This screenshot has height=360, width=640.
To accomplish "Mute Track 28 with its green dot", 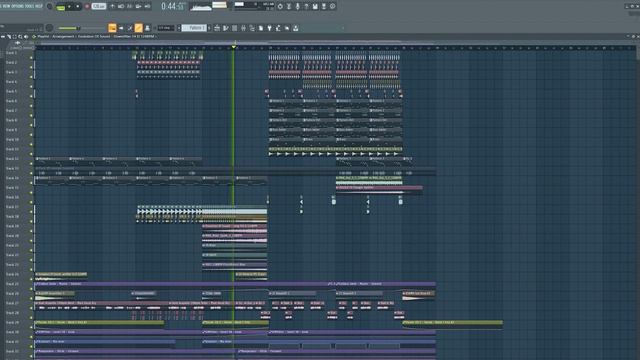I will (x=31, y=318).
